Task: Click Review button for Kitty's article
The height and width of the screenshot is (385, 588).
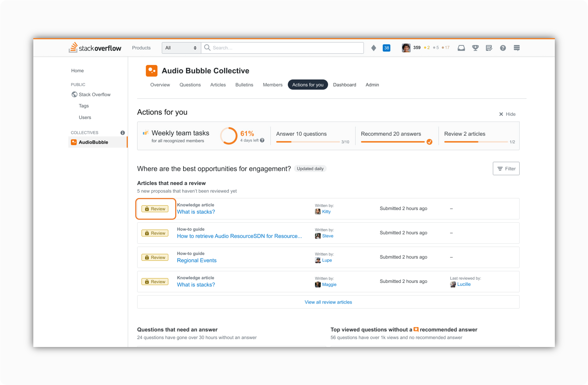Action: 155,209
